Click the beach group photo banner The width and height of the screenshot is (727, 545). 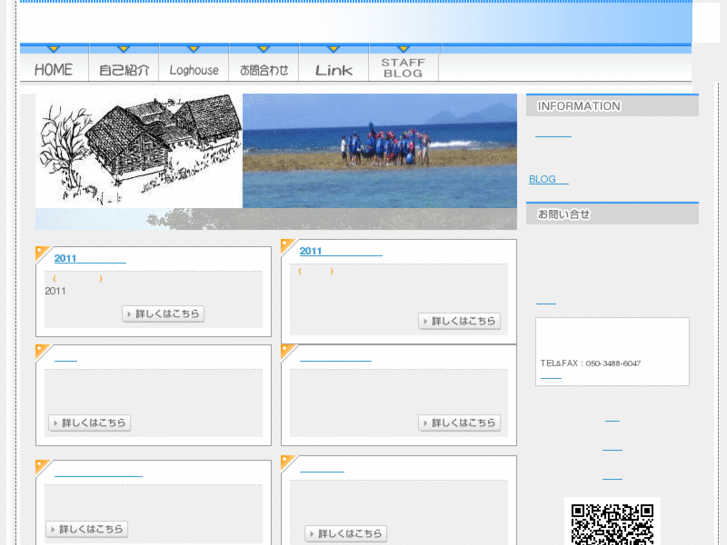coord(380,151)
